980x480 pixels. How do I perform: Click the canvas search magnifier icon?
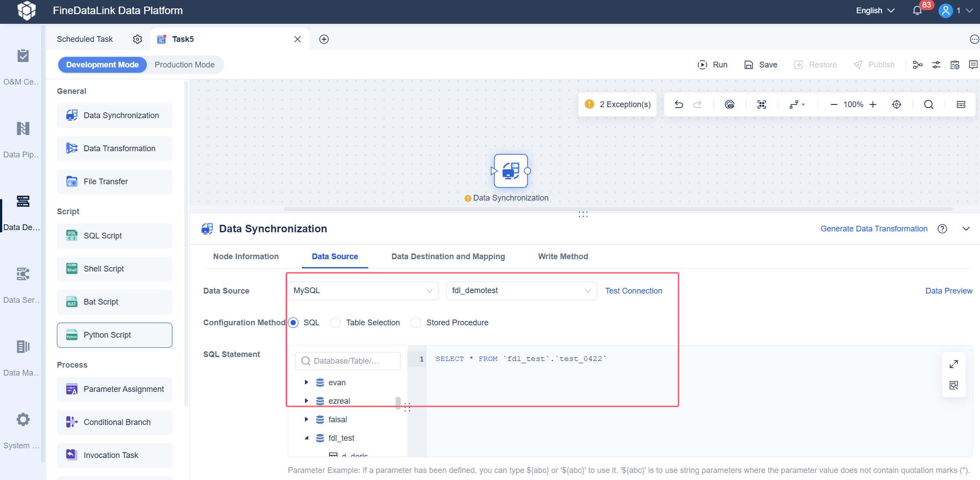click(x=929, y=104)
